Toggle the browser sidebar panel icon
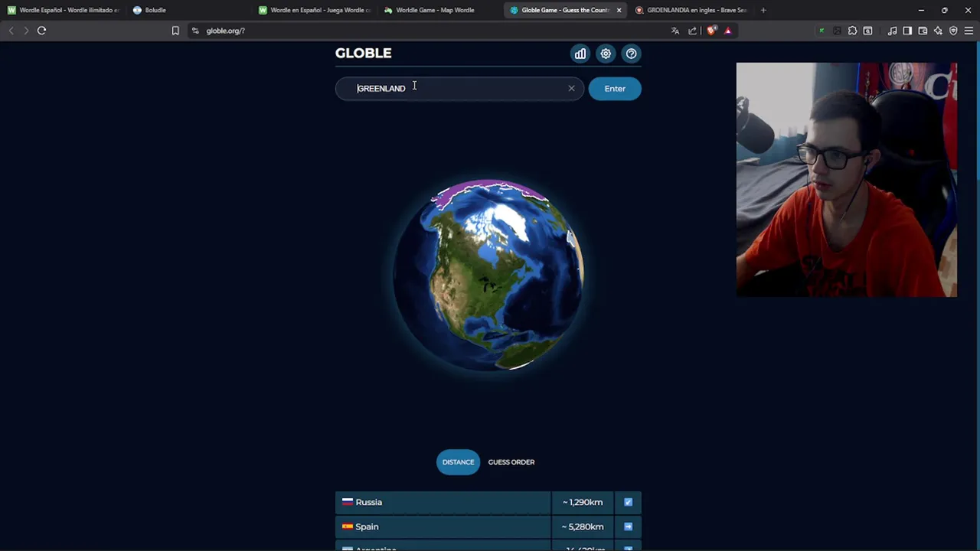 [x=907, y=31]
